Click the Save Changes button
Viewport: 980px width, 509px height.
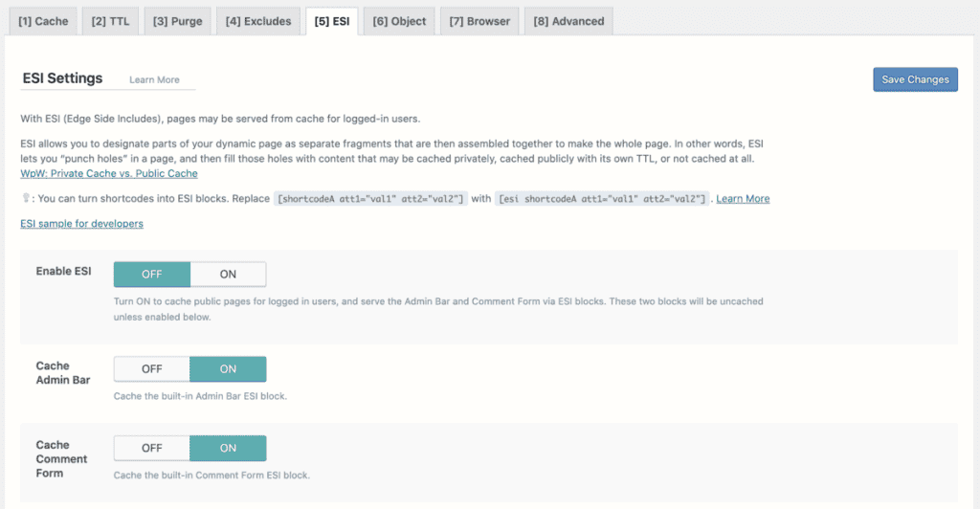(915, 79)
